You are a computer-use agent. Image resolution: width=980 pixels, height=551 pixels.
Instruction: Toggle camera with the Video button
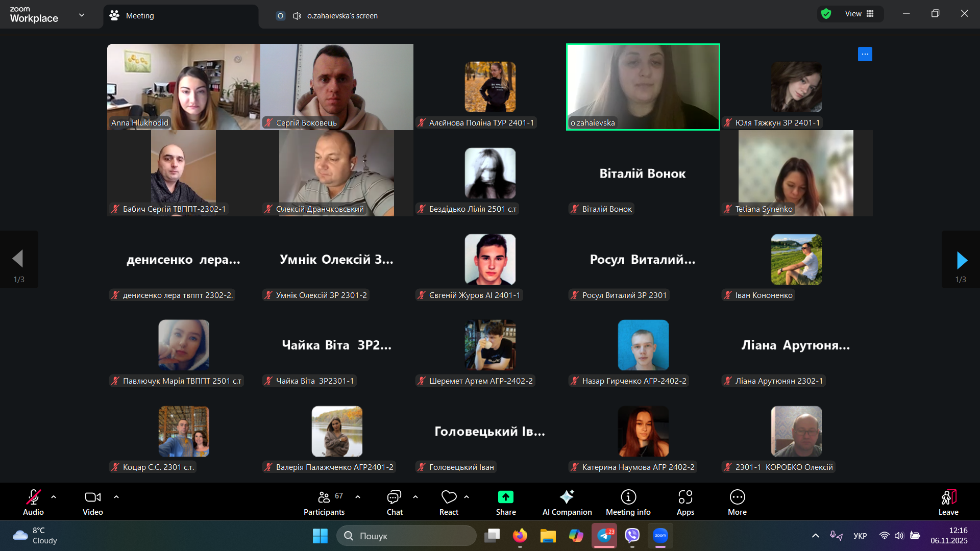(x=92, y=503)
